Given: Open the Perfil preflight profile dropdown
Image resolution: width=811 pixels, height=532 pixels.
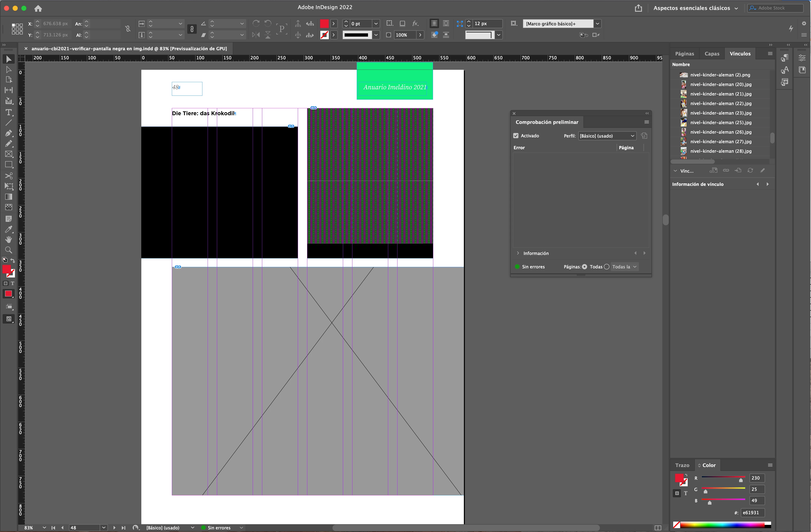Looking at the screenshot, I should [607, 136].
